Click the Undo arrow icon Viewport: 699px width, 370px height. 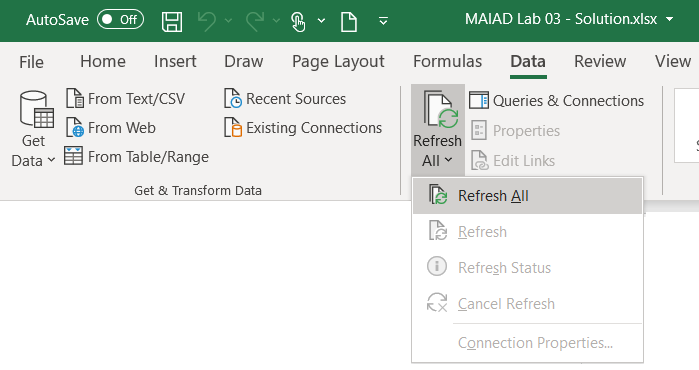pyautogui.click(x=207, y=21)
